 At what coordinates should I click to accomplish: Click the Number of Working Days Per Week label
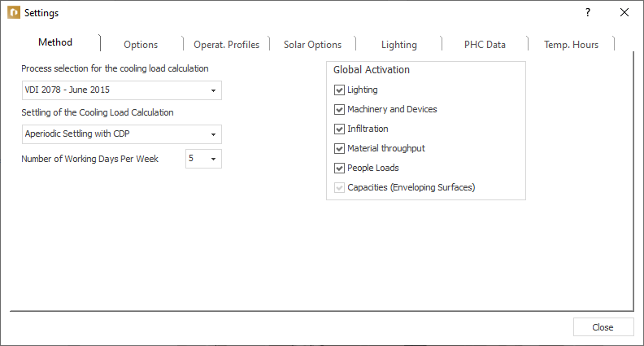coord(90,159)
